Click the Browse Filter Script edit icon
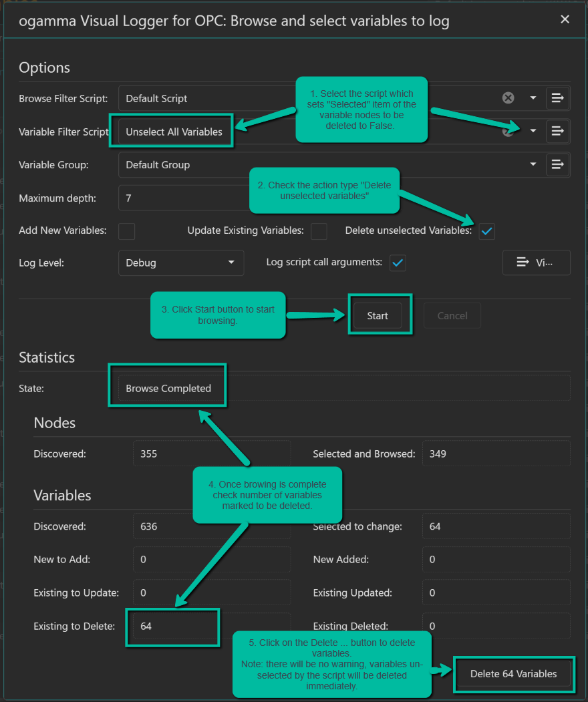This screenshot has width=588, height=702. point(557,98)
